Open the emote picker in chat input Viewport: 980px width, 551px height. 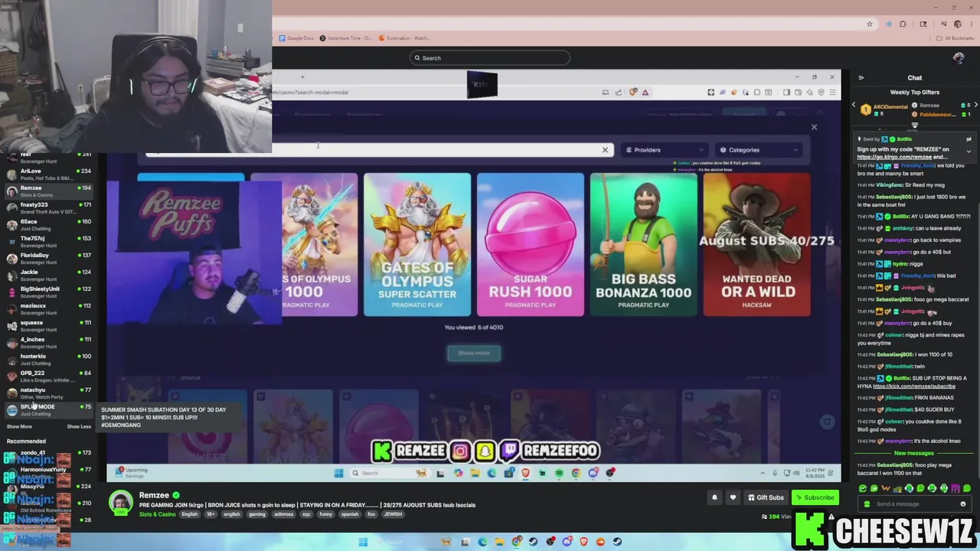coord(963,504)
